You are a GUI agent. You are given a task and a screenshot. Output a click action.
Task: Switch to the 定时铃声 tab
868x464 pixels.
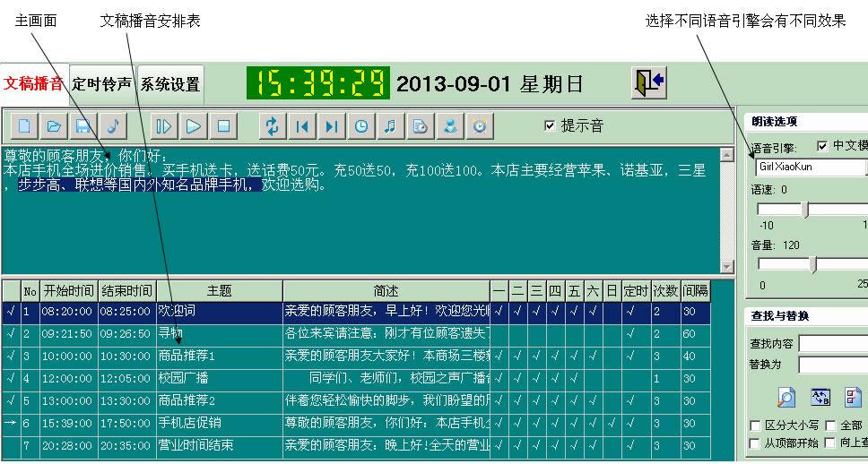[102, 85]
